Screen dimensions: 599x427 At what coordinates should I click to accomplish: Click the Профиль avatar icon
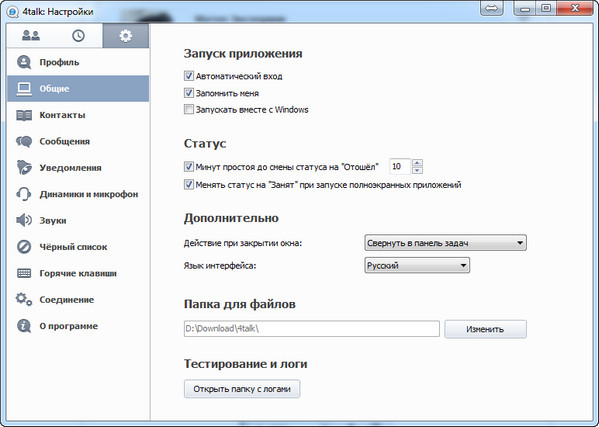pos(24,62)
